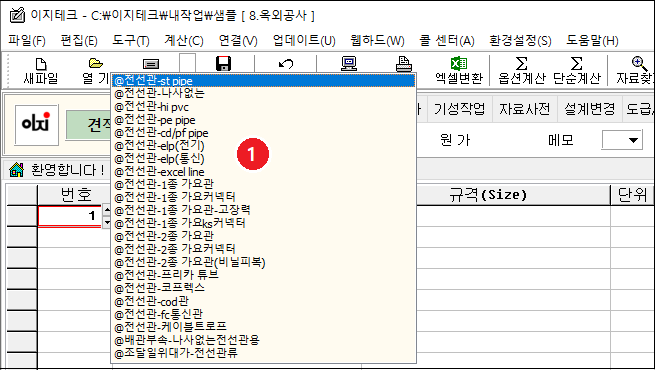Select @전선관-cd/pf pipe in list
Viewport: 655px width, 370px height.
point(263,133)
